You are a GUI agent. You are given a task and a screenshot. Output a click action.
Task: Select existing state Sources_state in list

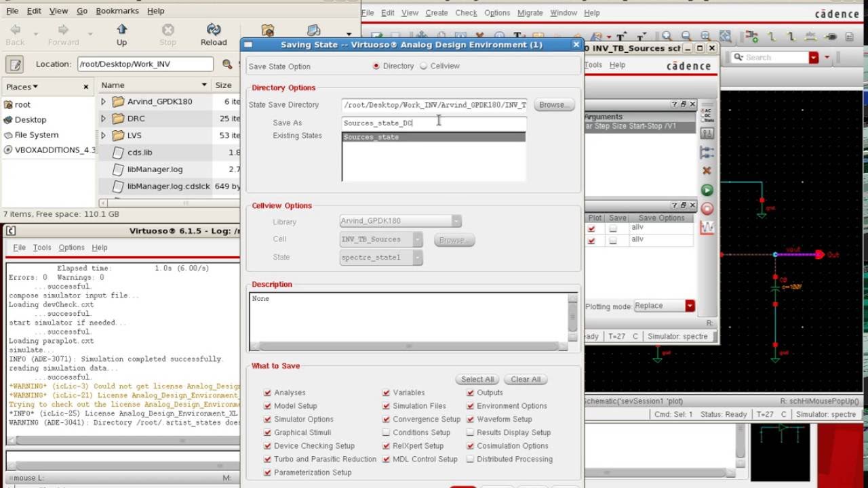pyautogui.click(x=433, y=137)
